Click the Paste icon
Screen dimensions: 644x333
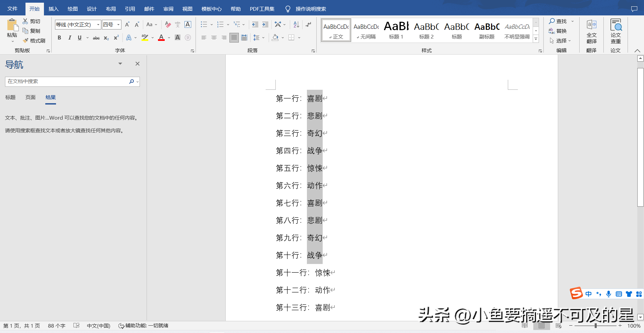pyautogui.click(x=12, y=25)
